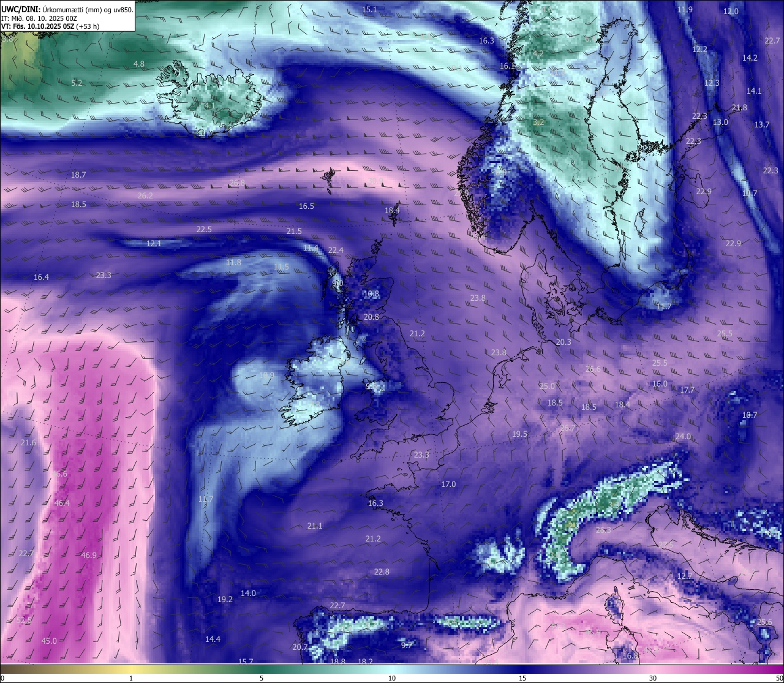The height and width of the screenshot is (683, 784).
Task: Select the 19.2 value label
Action: [225, 599]
